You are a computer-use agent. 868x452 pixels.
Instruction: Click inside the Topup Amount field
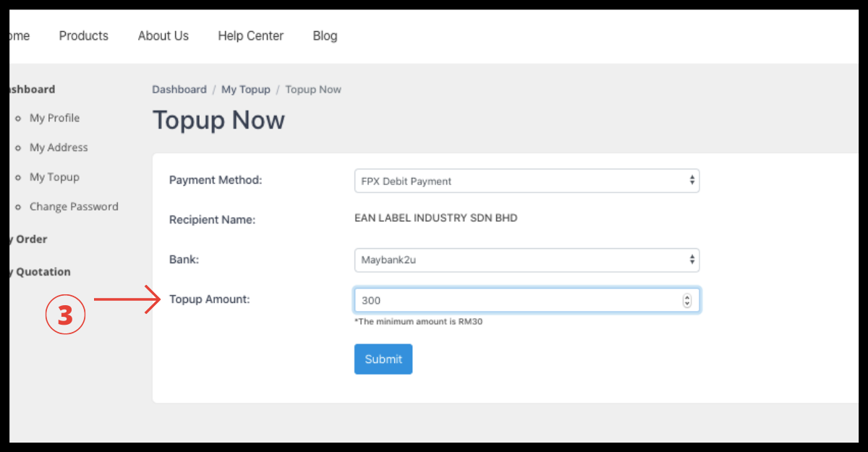click(514, 300)
